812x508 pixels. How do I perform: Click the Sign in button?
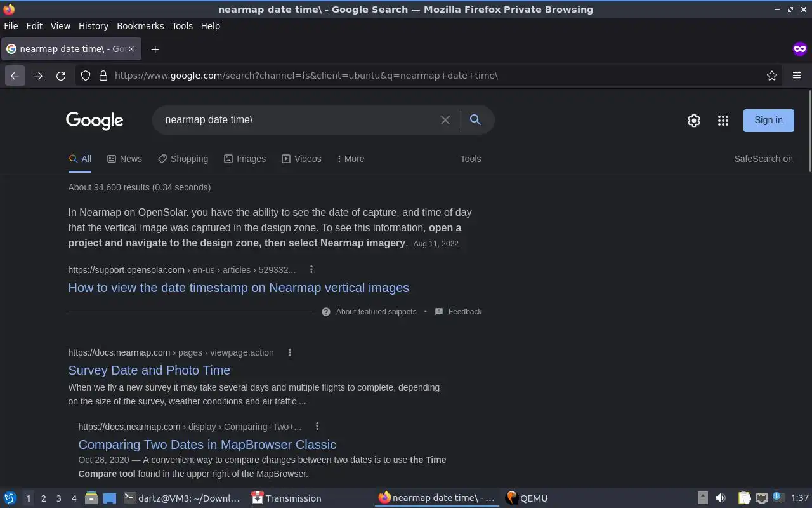768,120
